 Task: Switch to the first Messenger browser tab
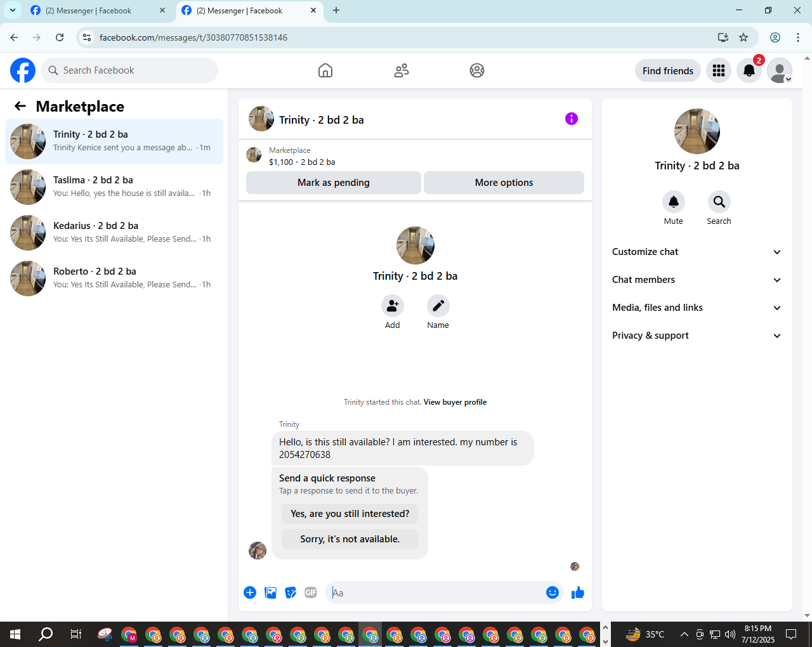click(98, 11)
